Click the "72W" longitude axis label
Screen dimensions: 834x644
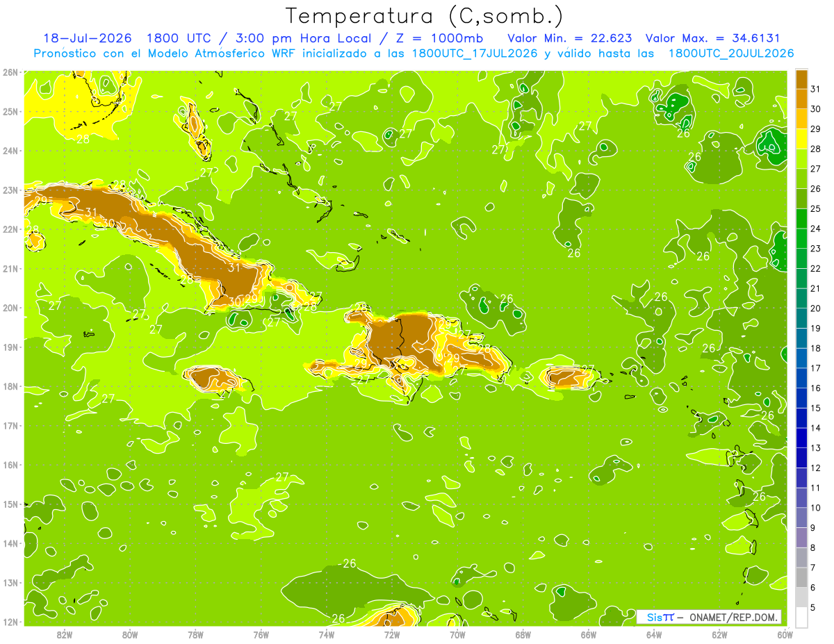coord(392,634)
